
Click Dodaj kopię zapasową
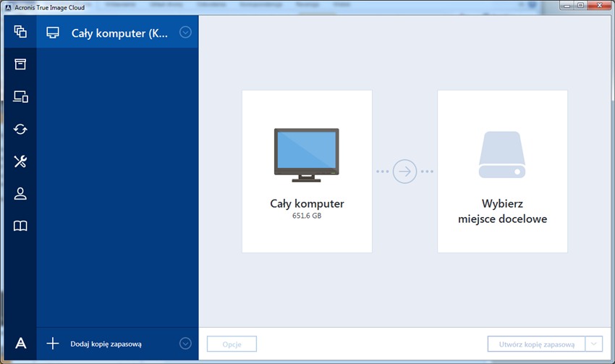pos(106,344)
